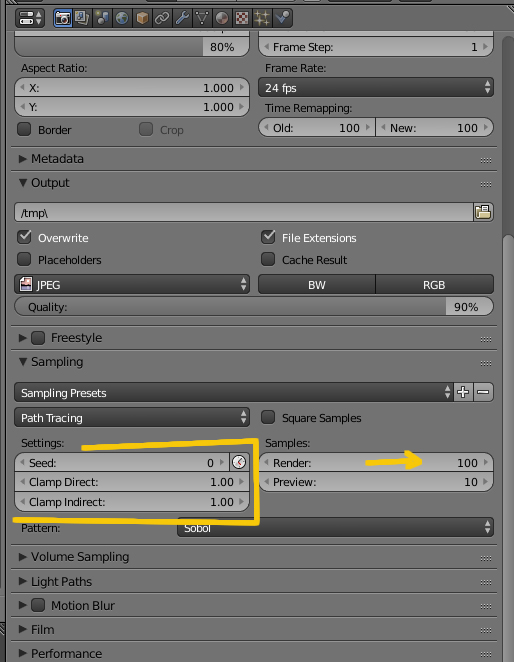Open the JPEG file format dropdown

[x=132, y=285]
